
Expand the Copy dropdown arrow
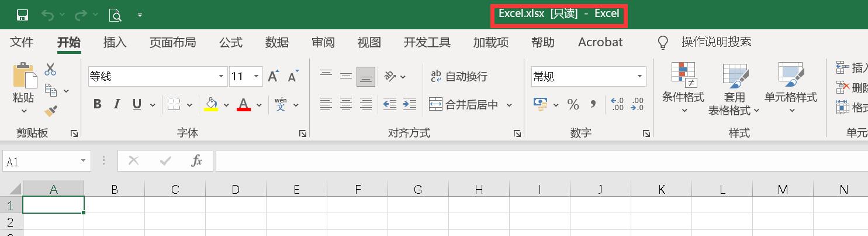(x=66, y=91)
